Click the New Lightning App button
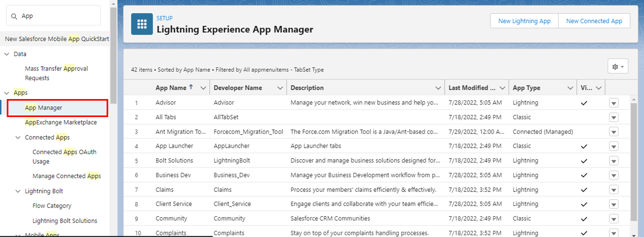Viewport: 644px width, 237px height. (524, 21)
